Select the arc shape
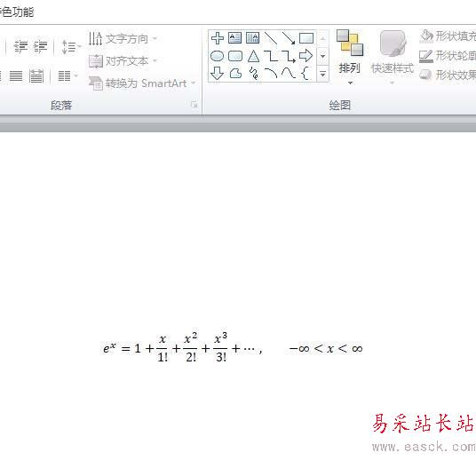 pos(271,73)
